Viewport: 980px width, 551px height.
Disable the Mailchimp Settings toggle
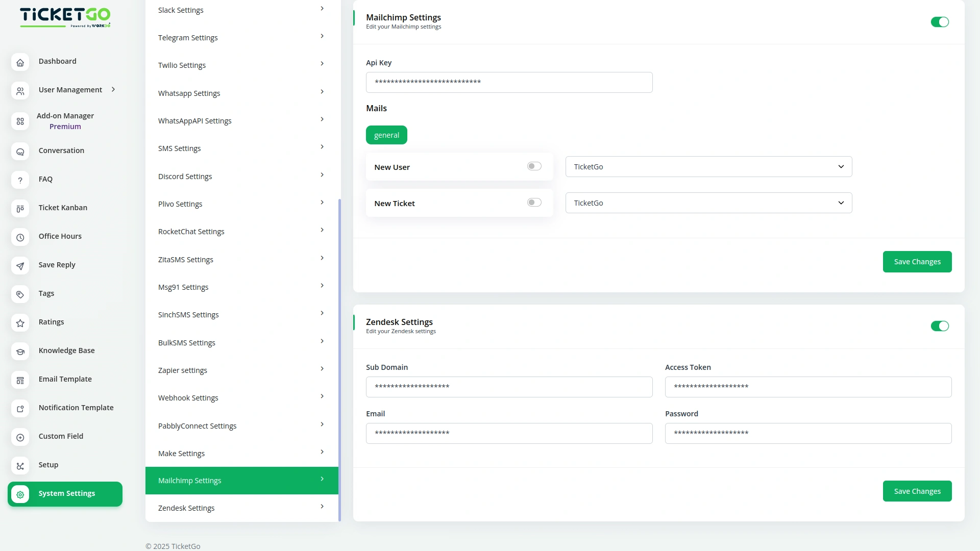pyautogui.click(x=940, y=22)
